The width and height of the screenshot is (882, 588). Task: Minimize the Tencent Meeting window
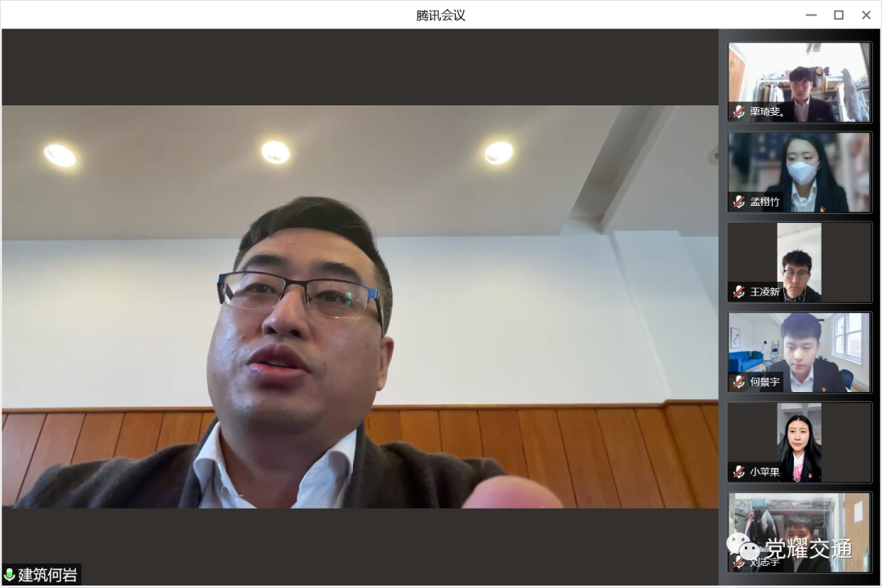(811, 15)
